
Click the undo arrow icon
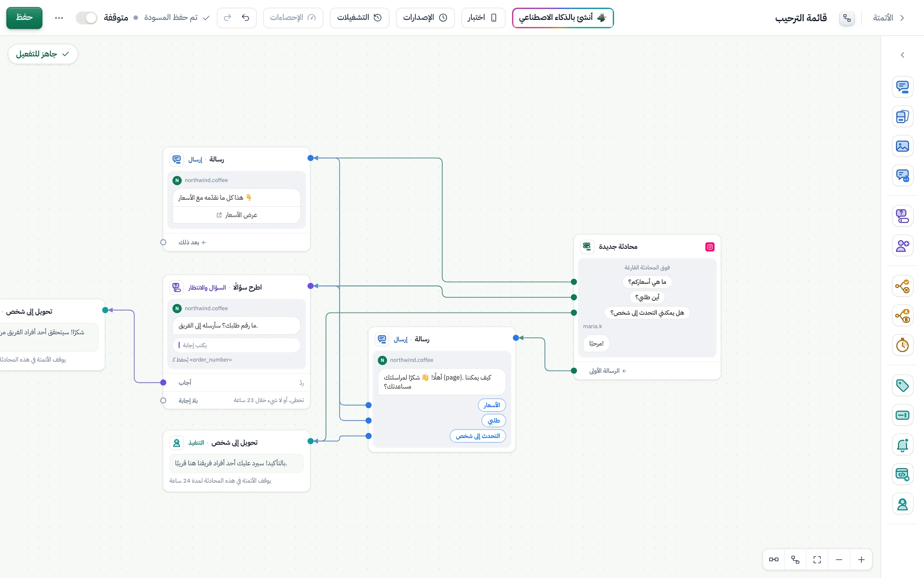coord(245,18)
